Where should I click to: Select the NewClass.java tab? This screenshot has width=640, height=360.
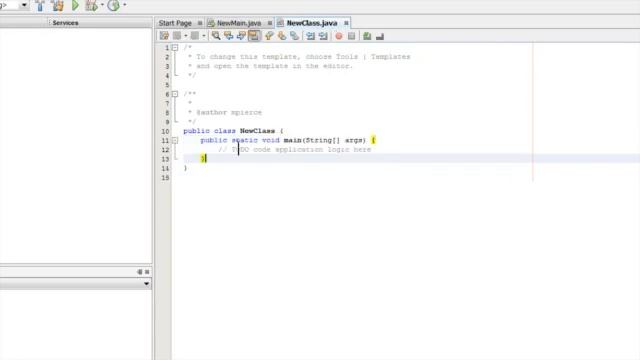pyautogui.click(x=312, y=23)
